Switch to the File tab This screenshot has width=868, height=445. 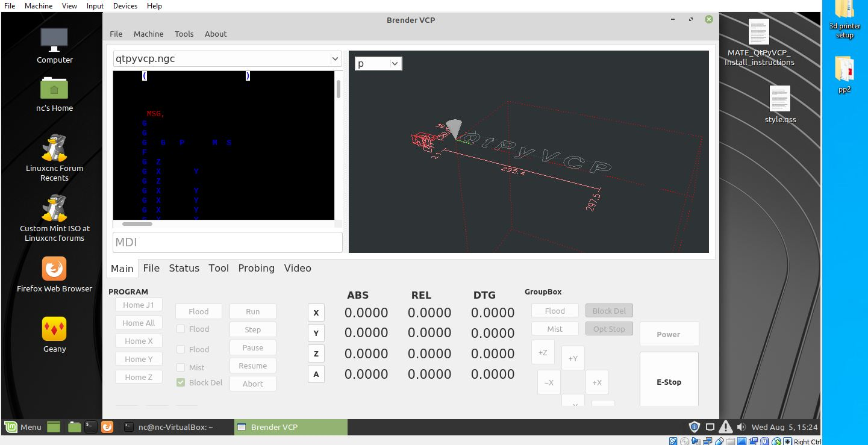coord(151,268)
